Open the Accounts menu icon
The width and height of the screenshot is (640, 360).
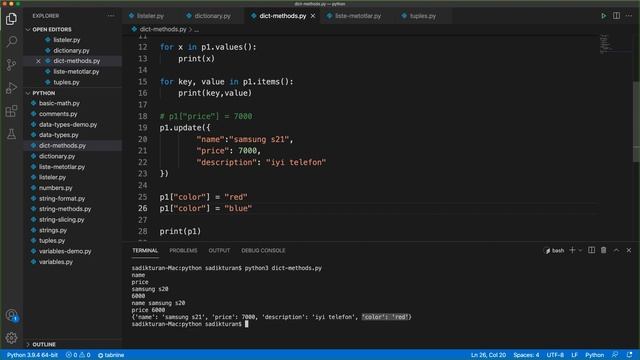coord(11,316)
